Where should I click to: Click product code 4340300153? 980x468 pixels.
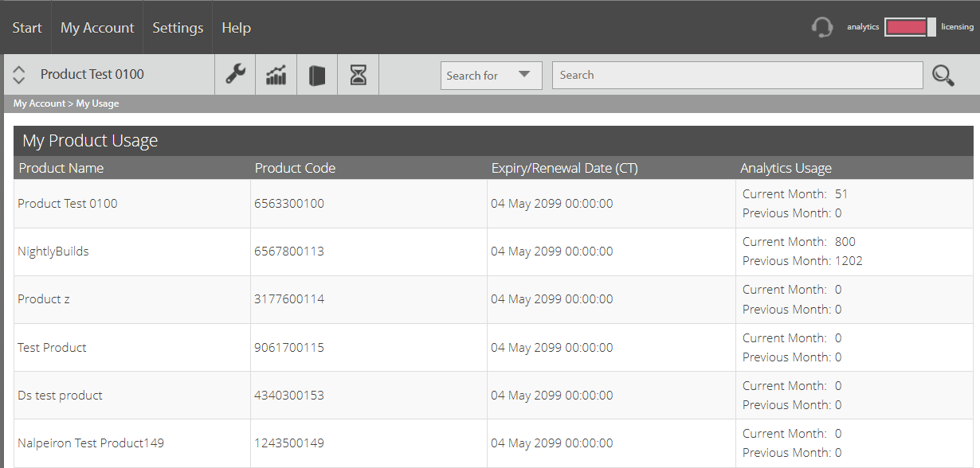click(289, 396)
